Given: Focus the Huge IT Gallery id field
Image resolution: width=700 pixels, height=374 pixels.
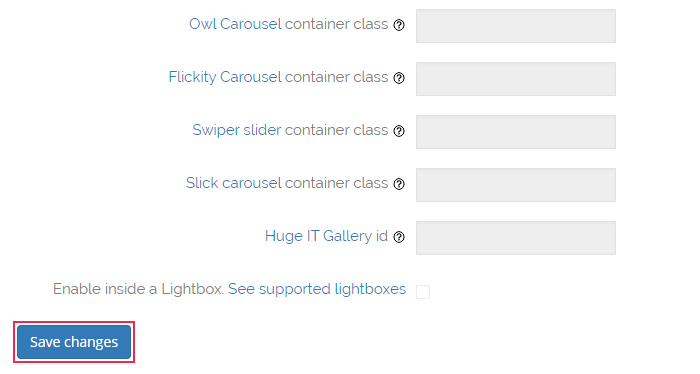Looking at the screenshot, I should click(x=516, y=238).
